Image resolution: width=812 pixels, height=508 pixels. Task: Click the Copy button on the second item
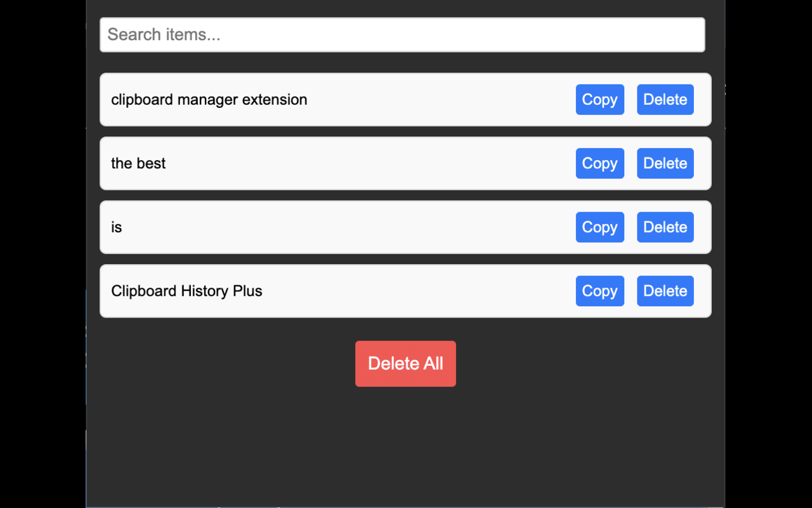(599, 163)
